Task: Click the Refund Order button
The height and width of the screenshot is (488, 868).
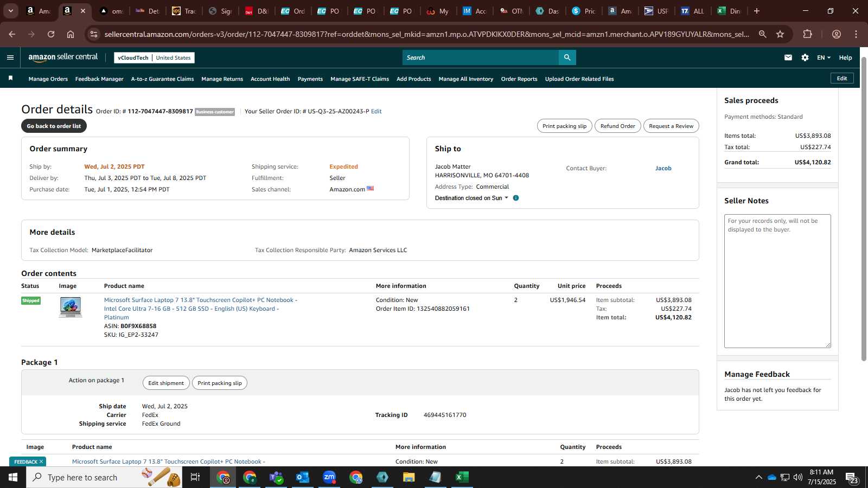Action: [618, 126]
